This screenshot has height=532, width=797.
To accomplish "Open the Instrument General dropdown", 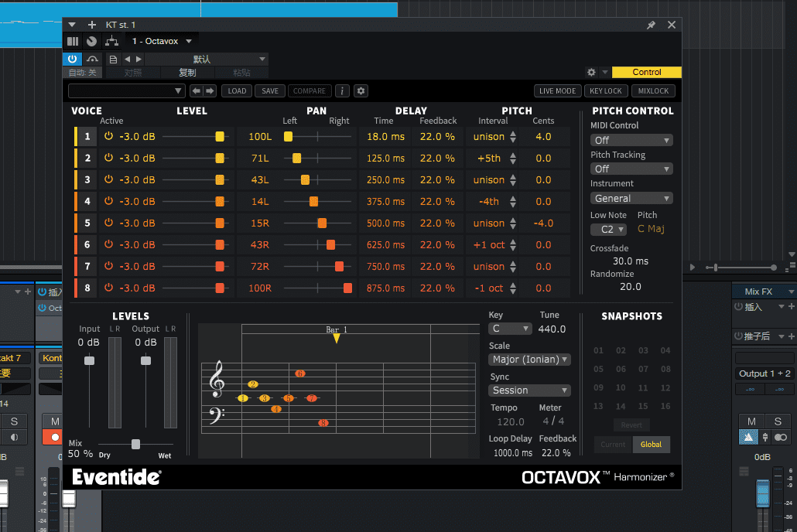I will [x=631, y=198].
